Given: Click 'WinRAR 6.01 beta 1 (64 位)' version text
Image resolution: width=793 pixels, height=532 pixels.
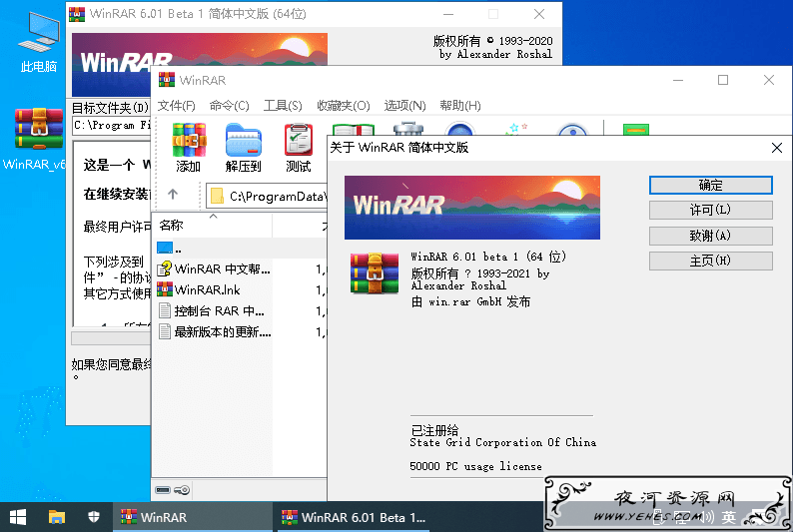Looking at the screenshot, I should [488, 257].
